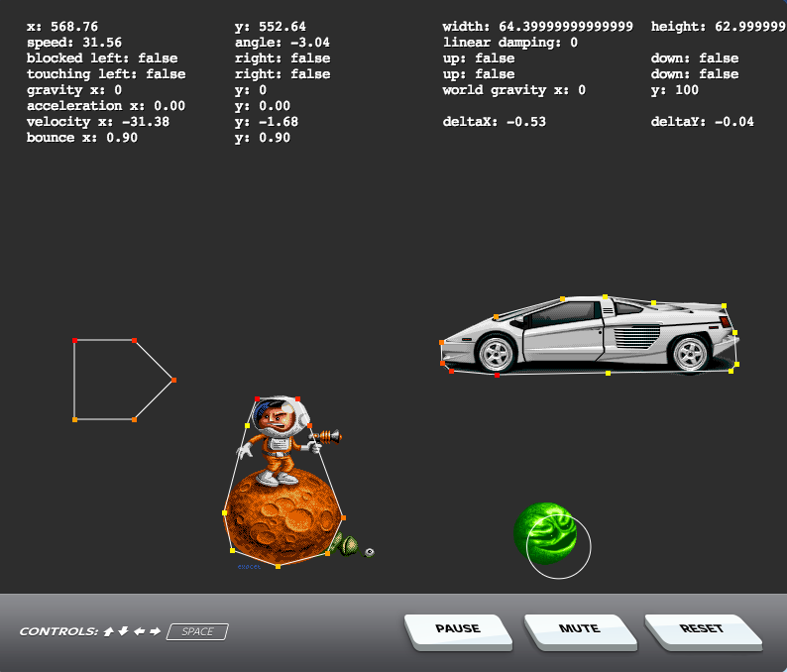
Task: Click the car's front wheel
Action: pos(496,354)
